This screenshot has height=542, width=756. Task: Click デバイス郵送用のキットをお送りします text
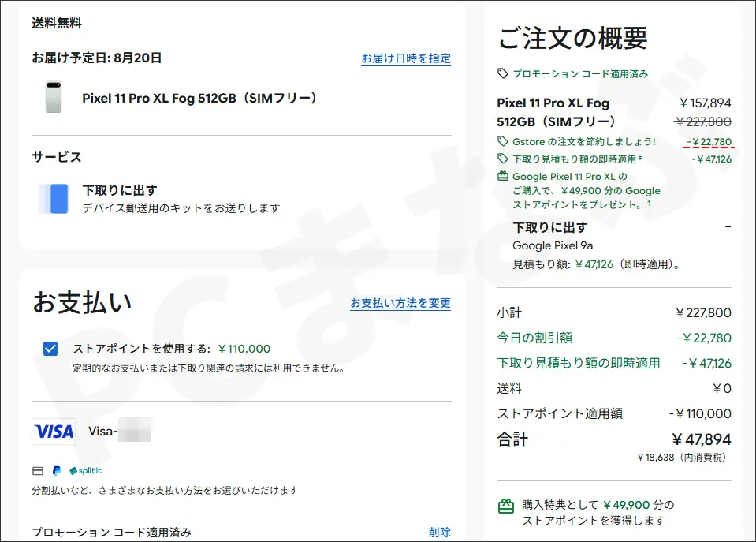(181, 208)
